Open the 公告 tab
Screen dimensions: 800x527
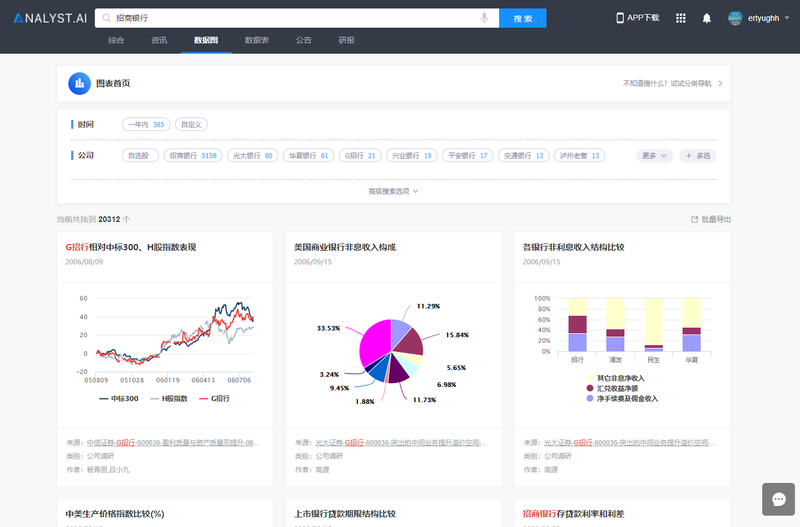[303, 40]
